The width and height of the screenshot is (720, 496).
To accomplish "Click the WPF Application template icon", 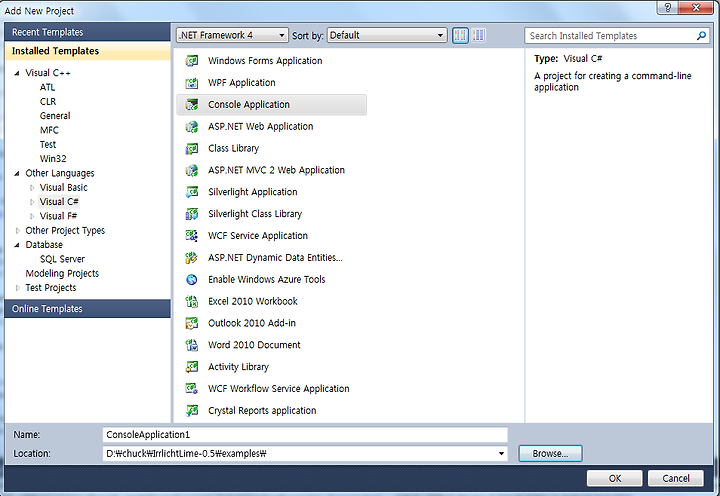I will [191, 83].
